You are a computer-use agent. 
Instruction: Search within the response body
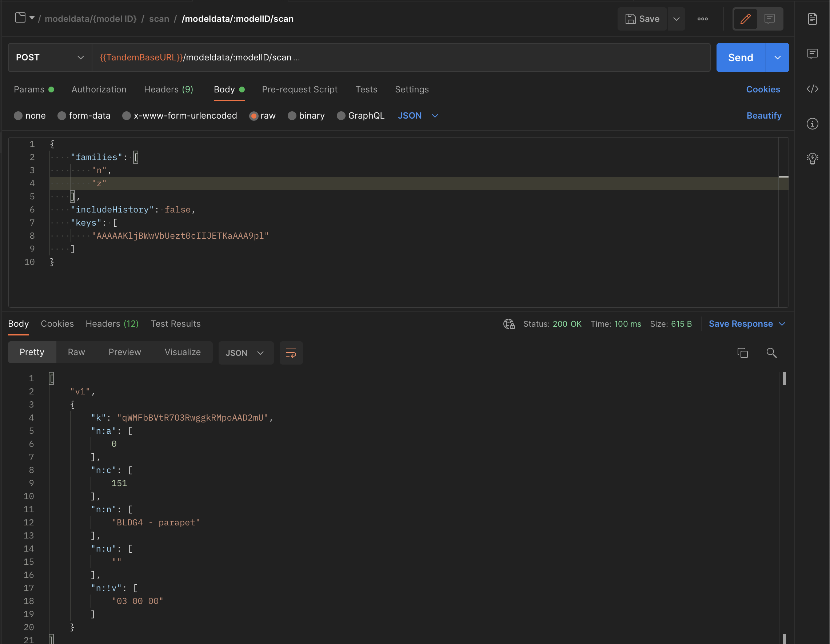771,353
